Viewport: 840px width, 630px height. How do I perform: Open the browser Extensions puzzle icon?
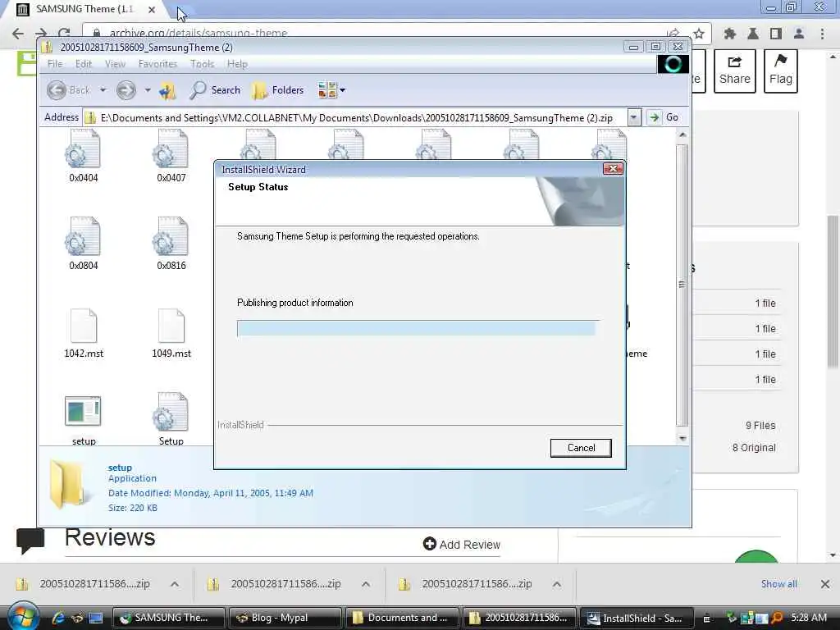729,34
